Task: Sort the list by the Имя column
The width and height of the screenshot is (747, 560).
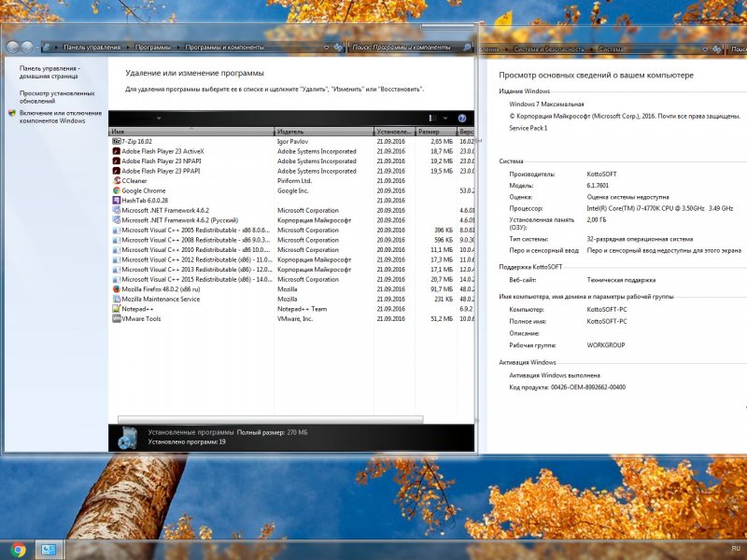Action: pyautogui.click(x=192, y=132)
